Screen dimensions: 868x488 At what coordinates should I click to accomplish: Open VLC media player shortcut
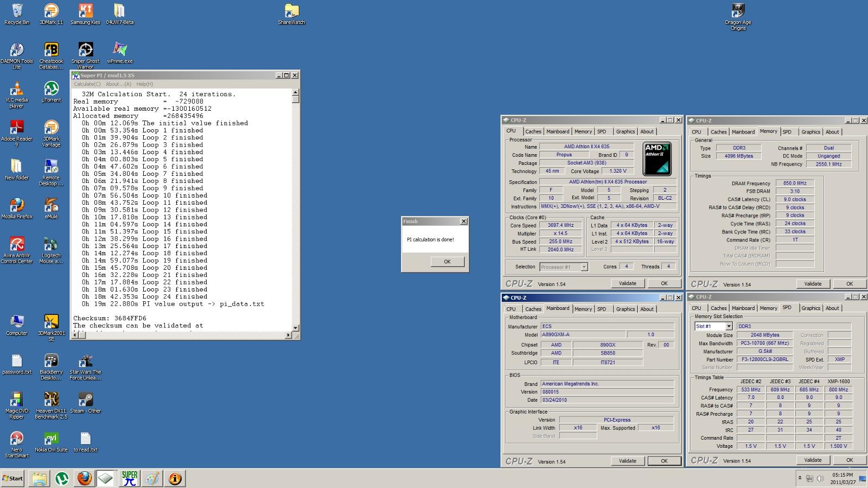click(17, 95)
